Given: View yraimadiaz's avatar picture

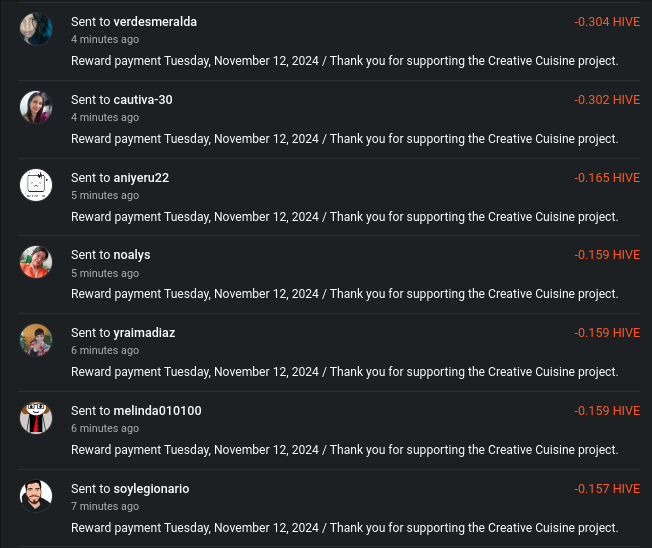Looking at the screenshot, I should tap(36, 340).
